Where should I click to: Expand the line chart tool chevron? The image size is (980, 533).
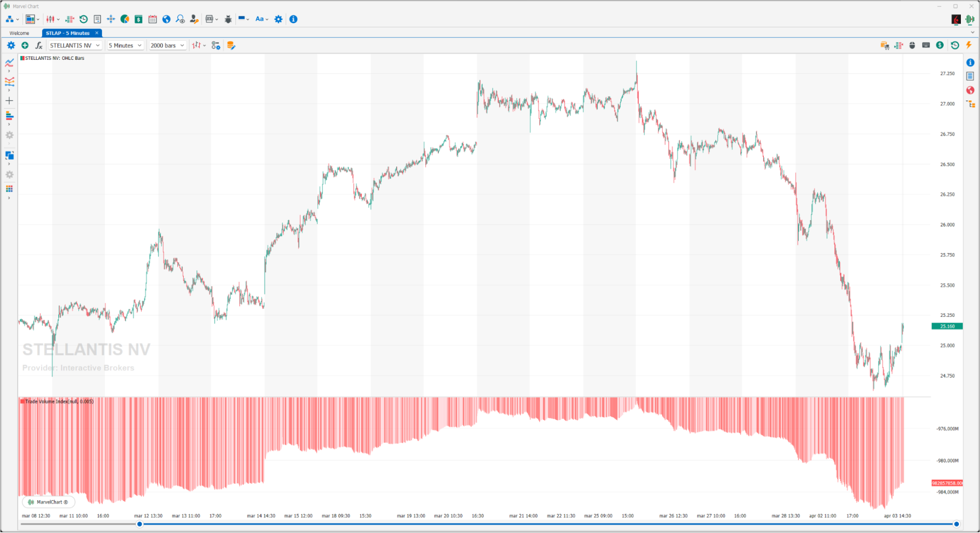click(9, 71)
